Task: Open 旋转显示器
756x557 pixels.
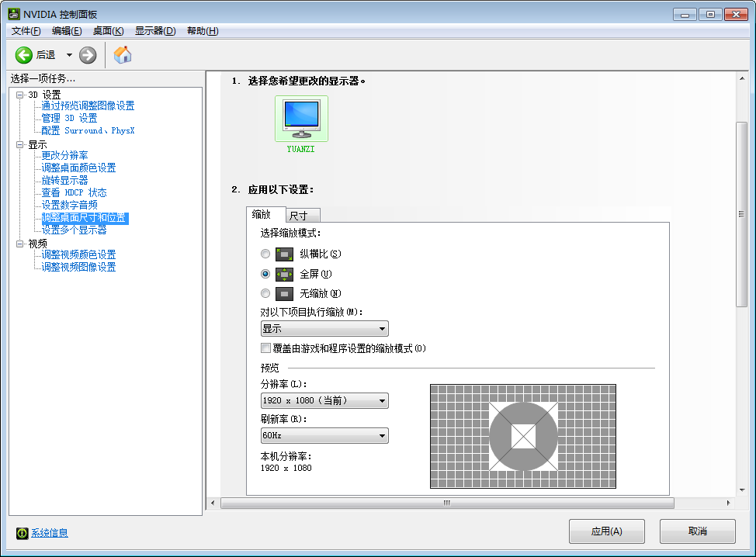Action: click(x=64, y=180)
